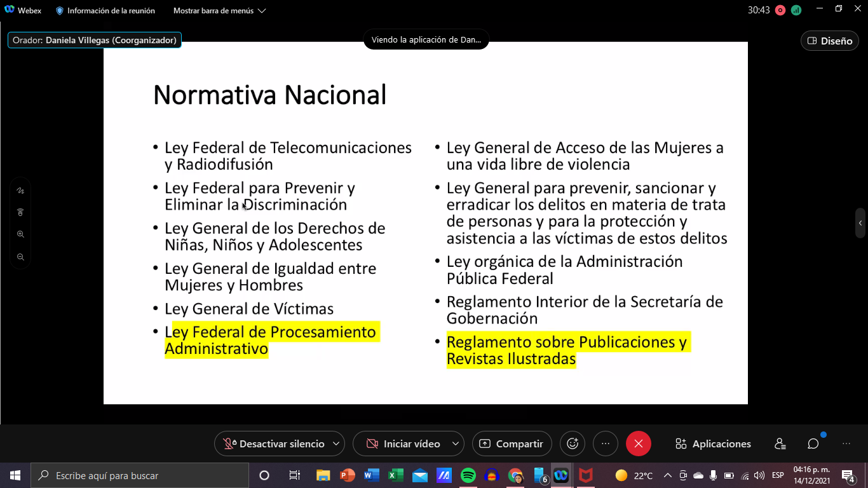
Task: Zoom in on shared content
Action: pos(20,234)
